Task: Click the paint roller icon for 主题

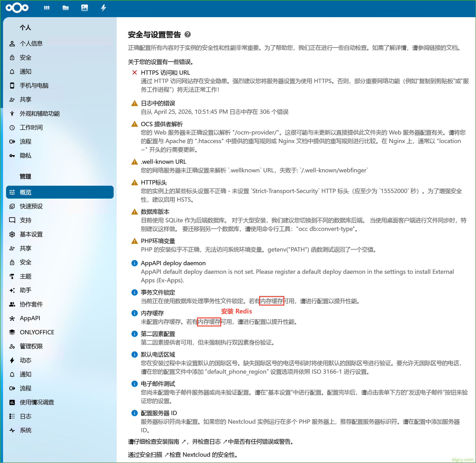Action: click(x=12, y=277)
